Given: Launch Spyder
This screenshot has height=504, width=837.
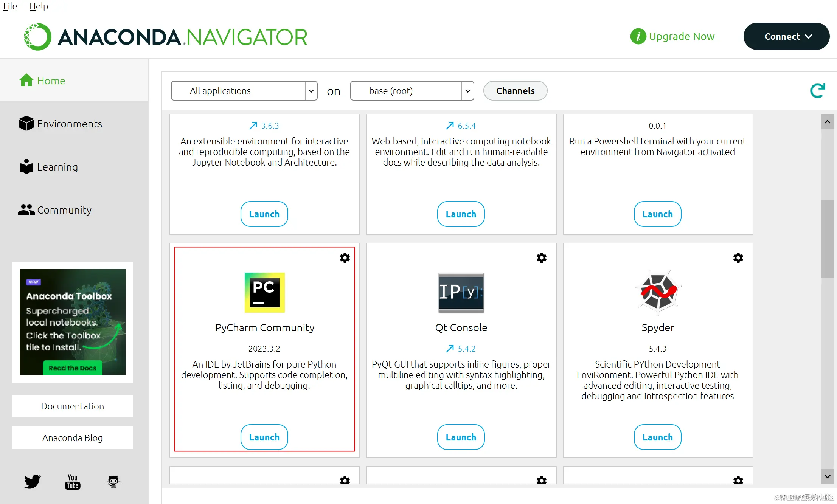Looking at the screenshot, I should [658, 437].
